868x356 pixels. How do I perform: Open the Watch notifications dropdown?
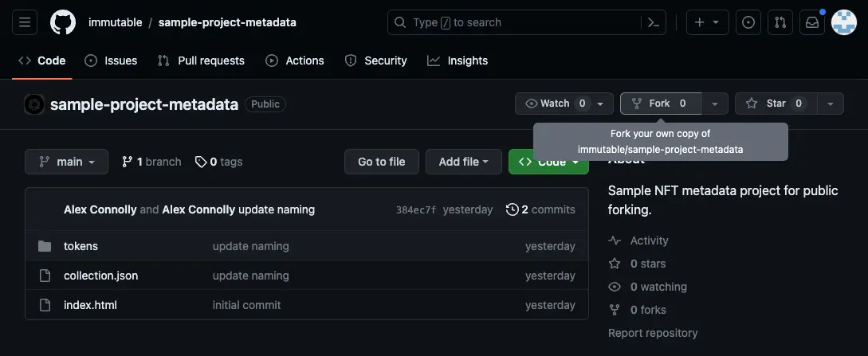click(564, 104)
